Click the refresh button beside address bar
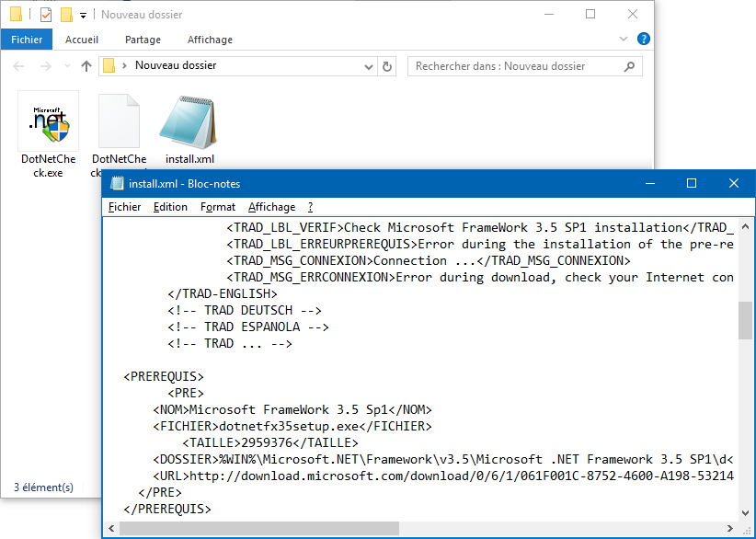The height and width of the screenshot is (539, 756). click(x=386, y=66)
